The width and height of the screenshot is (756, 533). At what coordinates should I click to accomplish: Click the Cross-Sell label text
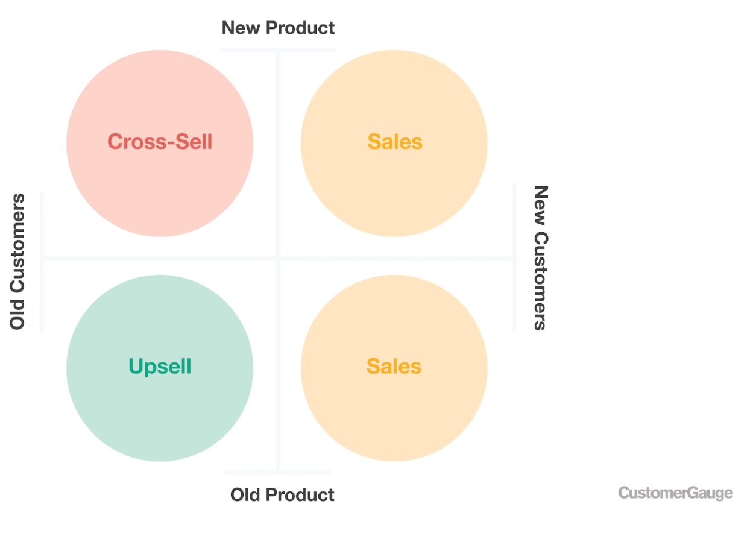click(160, 142)
